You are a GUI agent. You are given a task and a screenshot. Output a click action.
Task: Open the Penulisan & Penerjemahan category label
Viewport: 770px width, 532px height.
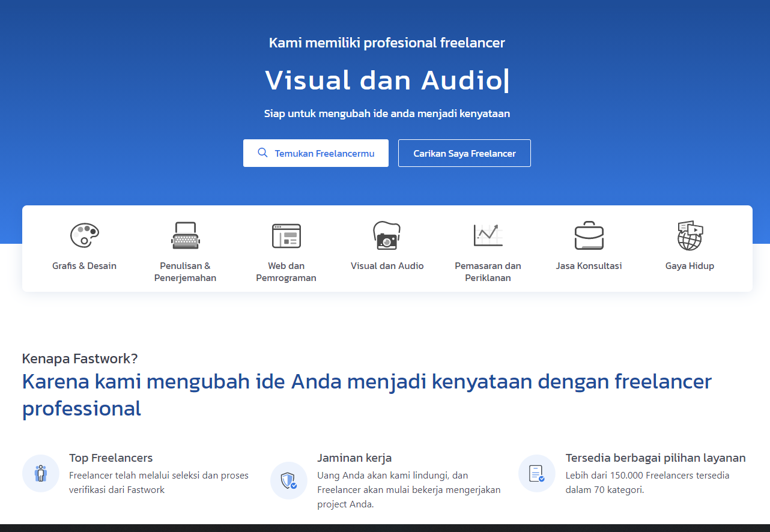tap(185, 272)
